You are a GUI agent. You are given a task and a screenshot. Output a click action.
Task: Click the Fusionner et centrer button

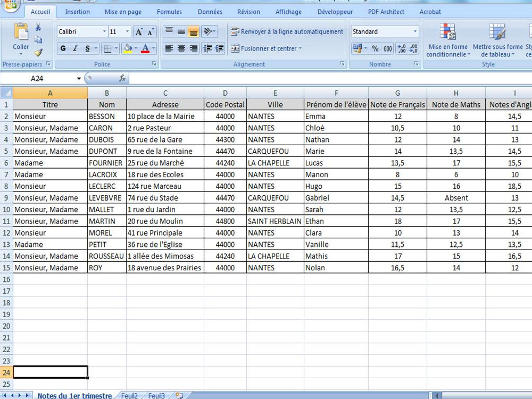click(x=264, y=48)
